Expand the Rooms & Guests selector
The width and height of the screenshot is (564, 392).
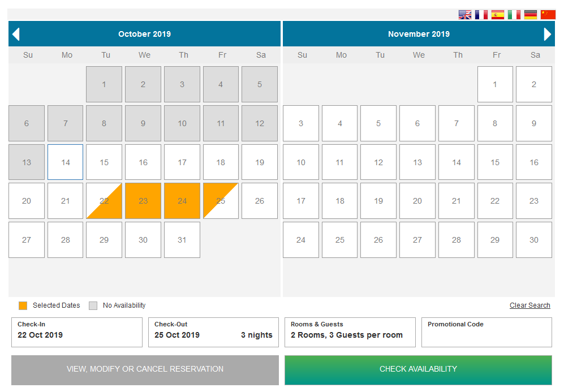pyautogui.click(x=350, y=332)
